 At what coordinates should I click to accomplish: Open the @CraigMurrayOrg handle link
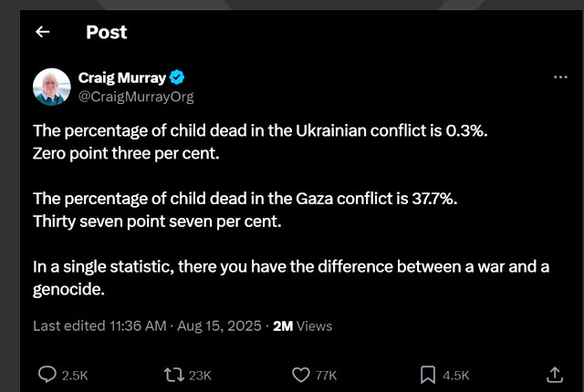(x=136, y=96)
